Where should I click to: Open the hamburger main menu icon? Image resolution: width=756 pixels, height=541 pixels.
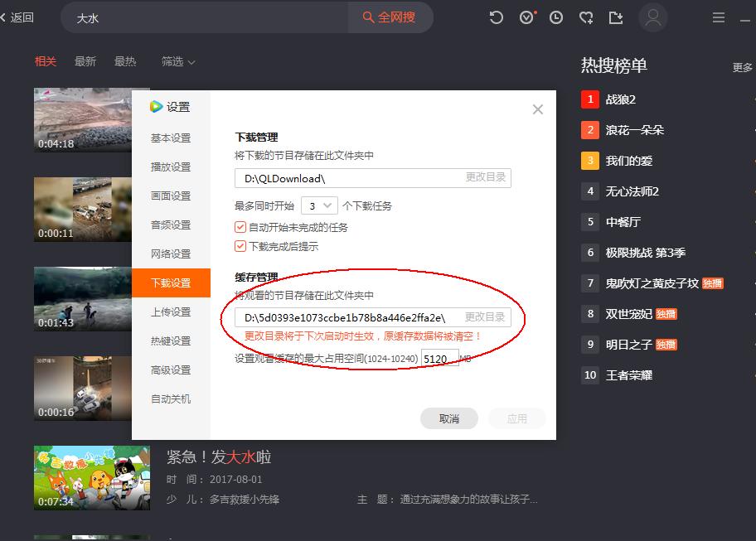(x=717, y=17)
